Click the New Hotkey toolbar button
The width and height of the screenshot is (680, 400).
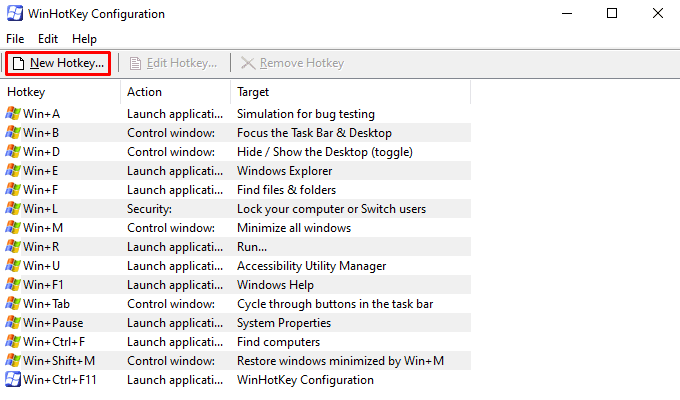(58, 63)
